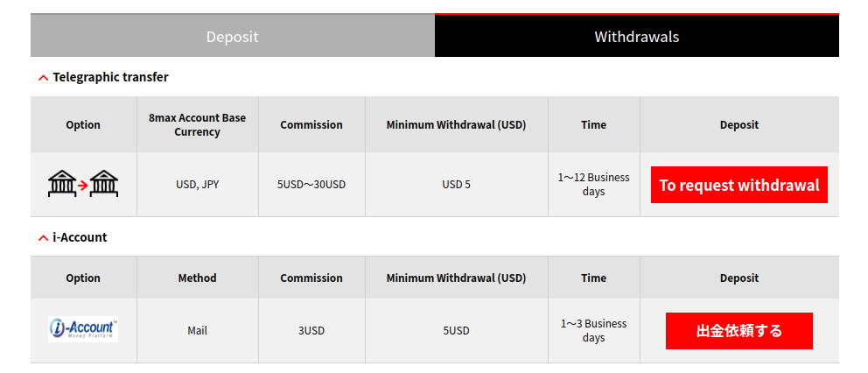Click 8max Account Base Currency column header
Image resolution: width=868 pixels, height=373 pixels.
[x=198, y=124]
